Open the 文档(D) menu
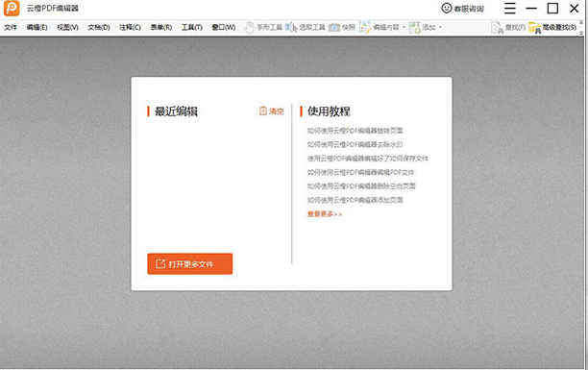 [99, 28]
